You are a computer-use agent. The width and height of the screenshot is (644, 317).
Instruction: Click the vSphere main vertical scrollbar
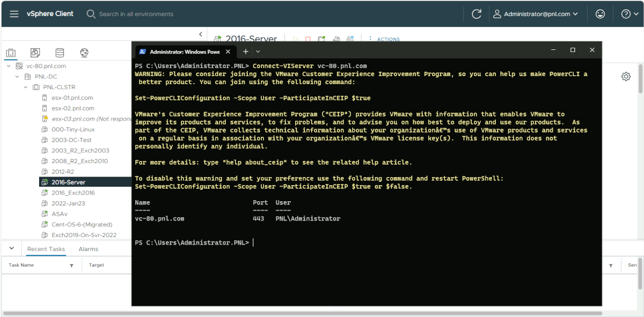click(x=640, y=78)
